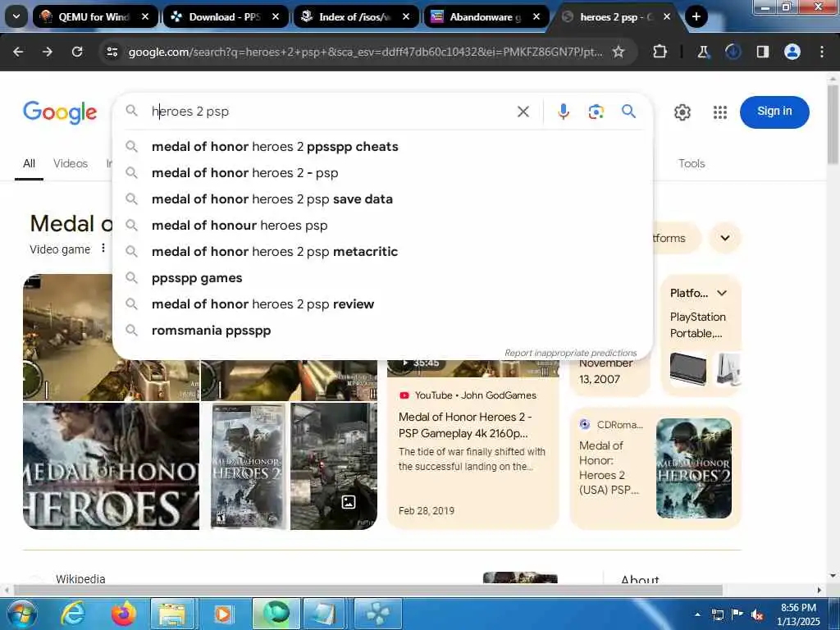Open Windows Explorer folder on taskbar
Viewport: 840px width, 630px height.
(x=172, y=614)
